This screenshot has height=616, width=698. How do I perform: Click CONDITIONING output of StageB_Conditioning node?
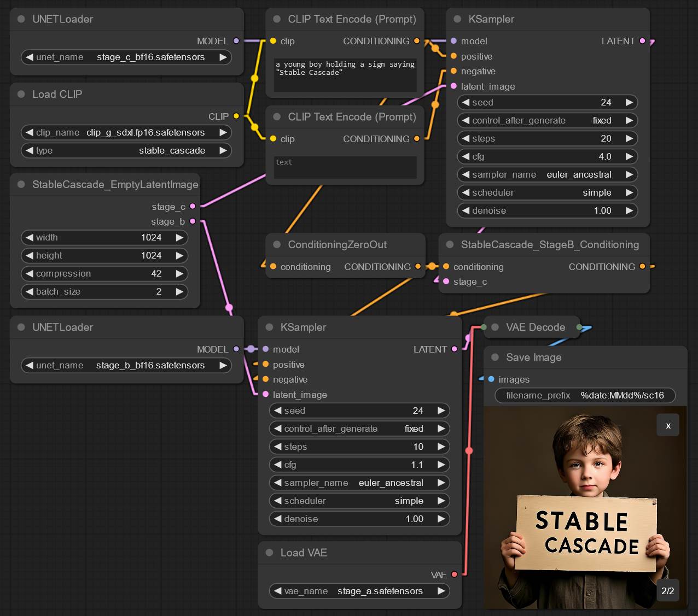(x=642, y=267)
